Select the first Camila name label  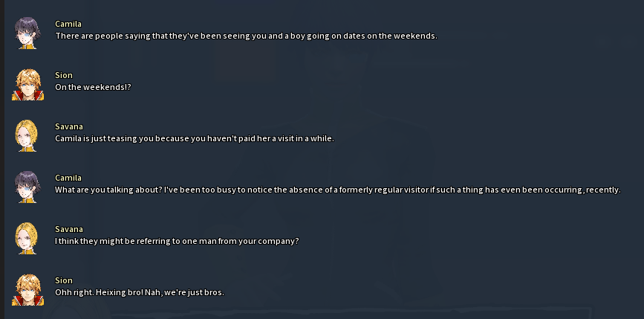pyautogui.click(x=68, y=24)
